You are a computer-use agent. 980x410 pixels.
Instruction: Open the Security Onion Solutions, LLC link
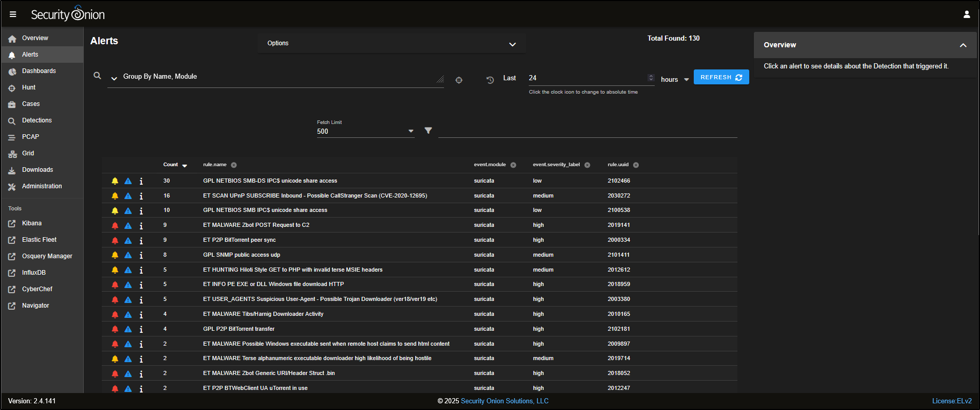coord(504,401)
